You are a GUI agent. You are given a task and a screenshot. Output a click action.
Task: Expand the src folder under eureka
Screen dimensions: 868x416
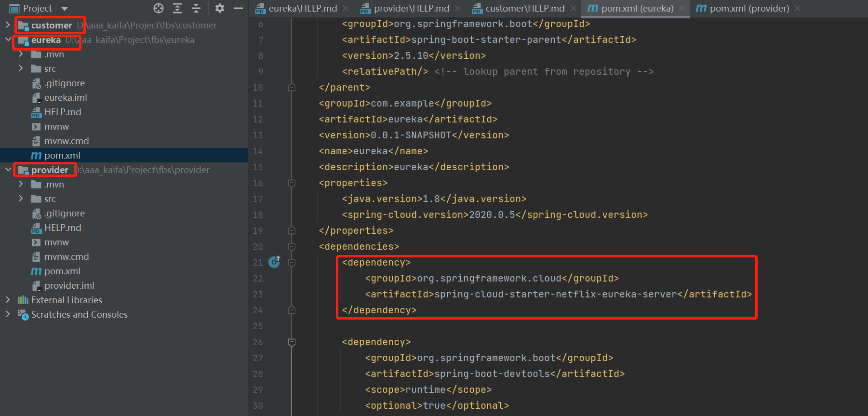[x=21, y=68]
